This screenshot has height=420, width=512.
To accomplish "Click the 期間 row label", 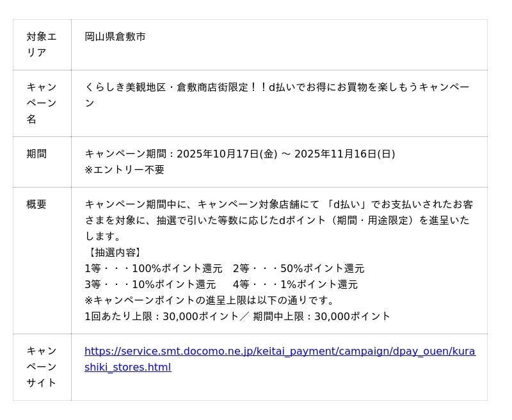I will pos(36,154).
